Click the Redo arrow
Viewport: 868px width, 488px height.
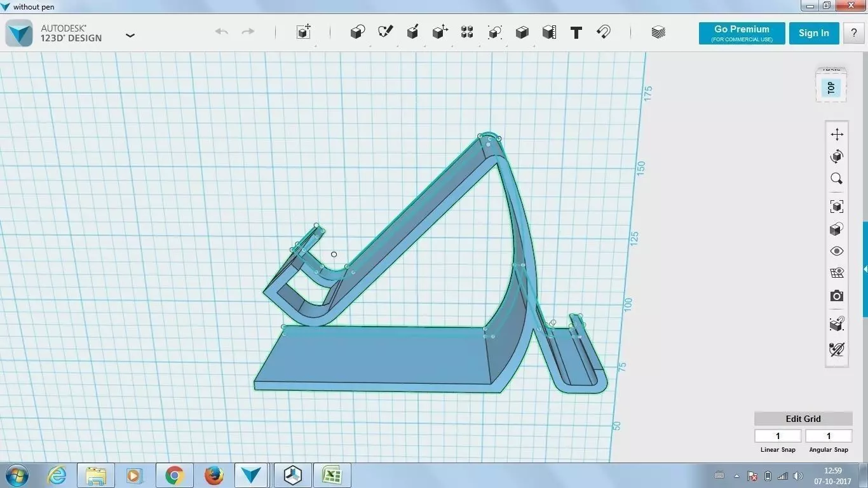click(x=248, y=32)
